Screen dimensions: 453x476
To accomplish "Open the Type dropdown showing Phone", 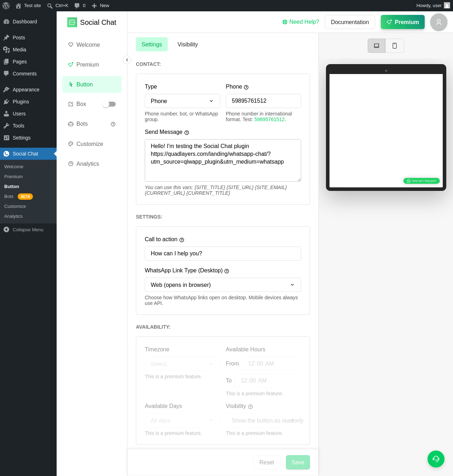I will [182, 101].
